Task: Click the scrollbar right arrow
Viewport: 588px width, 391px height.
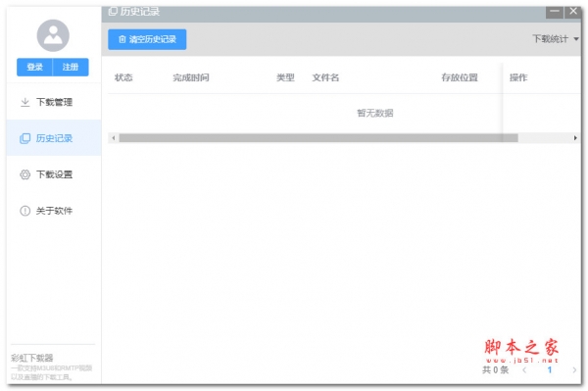Action: 575,138
